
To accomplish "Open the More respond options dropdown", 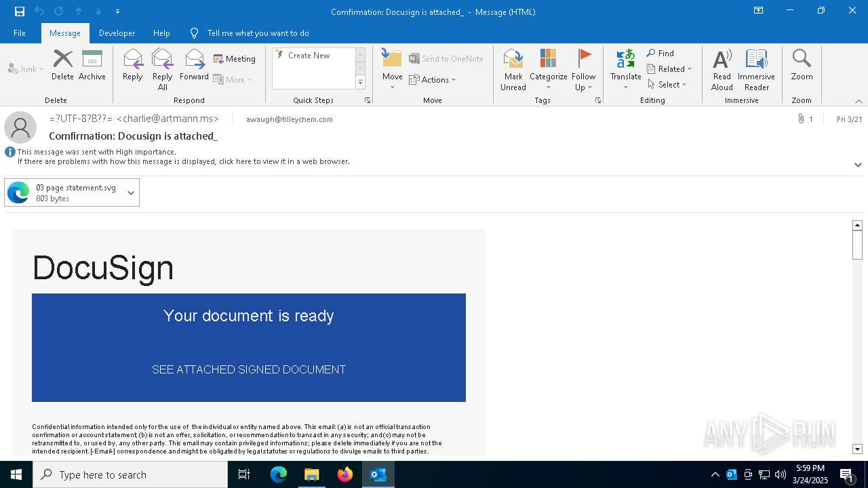I will [233, 79].
